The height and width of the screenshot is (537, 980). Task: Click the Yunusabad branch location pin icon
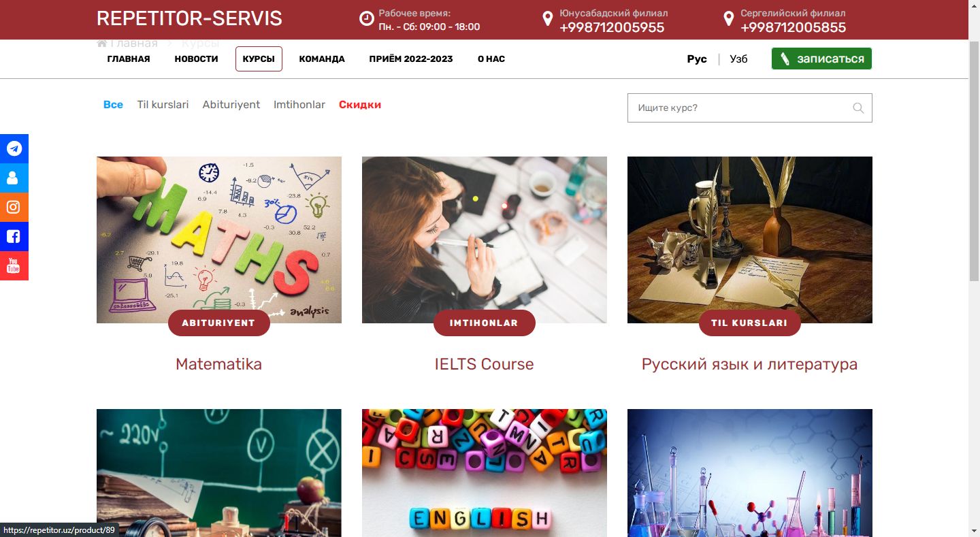548,18
